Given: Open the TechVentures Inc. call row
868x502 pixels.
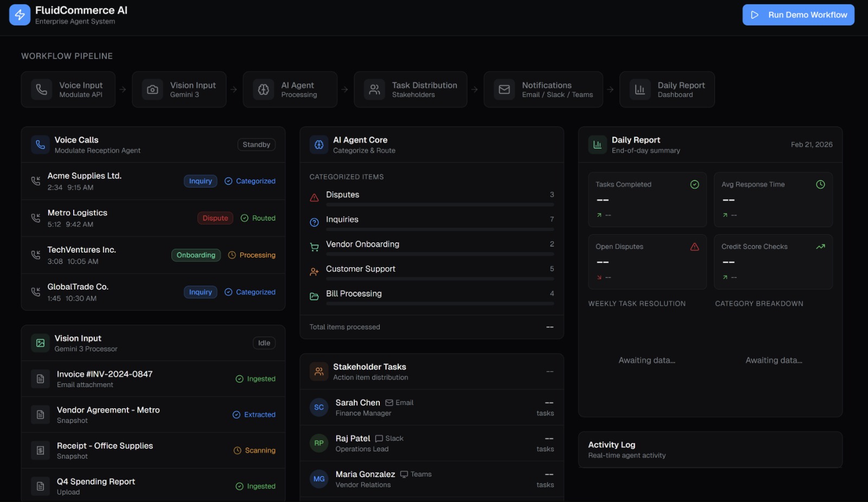Looking at the screenshot, I should 153,255.
